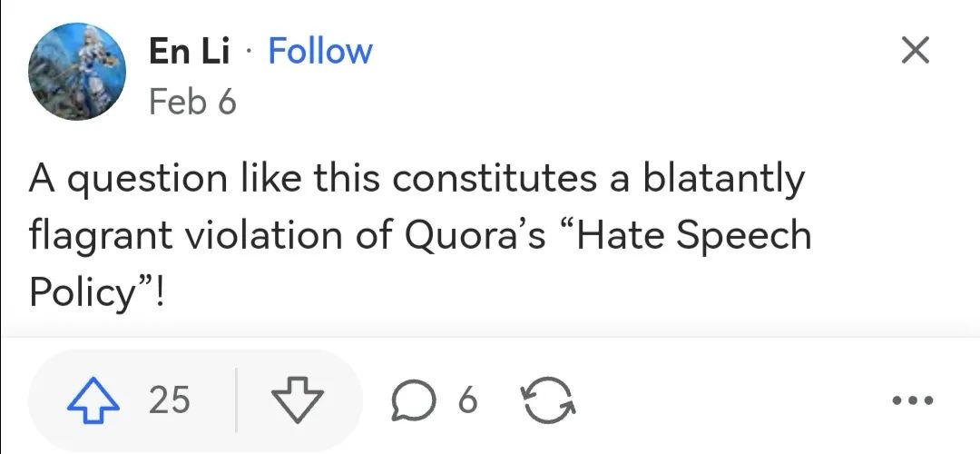980x454 pixels.
Task: Downvote the comment with the down arrow
Action: [298, 399]
